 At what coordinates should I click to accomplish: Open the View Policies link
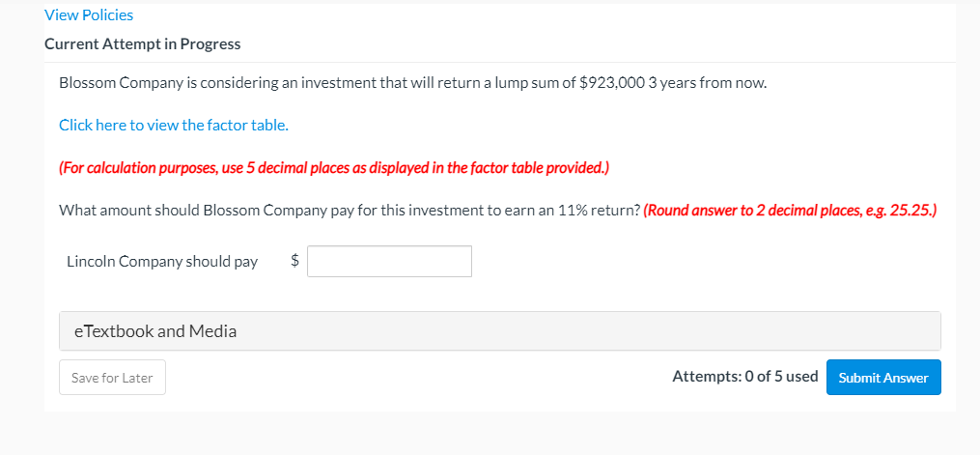[89, 15]
